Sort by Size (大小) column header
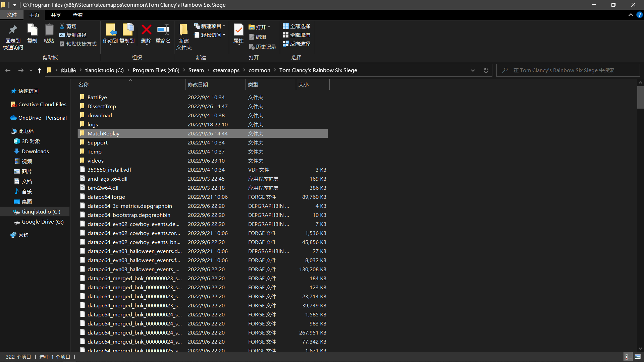This screenshot has height=362, width=644. [x=313, y=85]
